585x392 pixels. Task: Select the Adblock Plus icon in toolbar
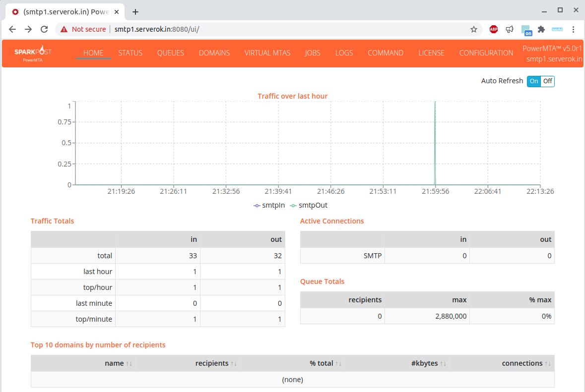(x=493, y=29)
